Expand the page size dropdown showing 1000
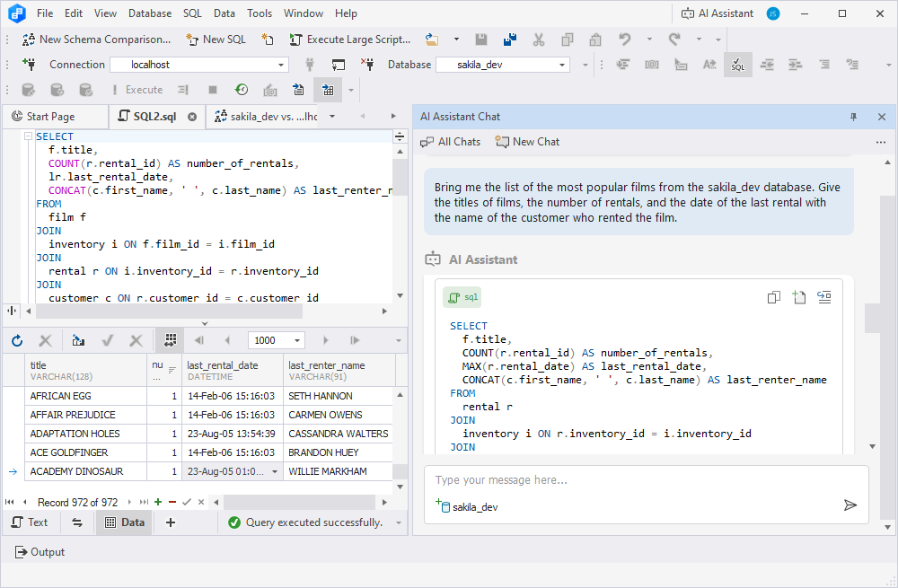898x588 pixels. tap(296, 339)
